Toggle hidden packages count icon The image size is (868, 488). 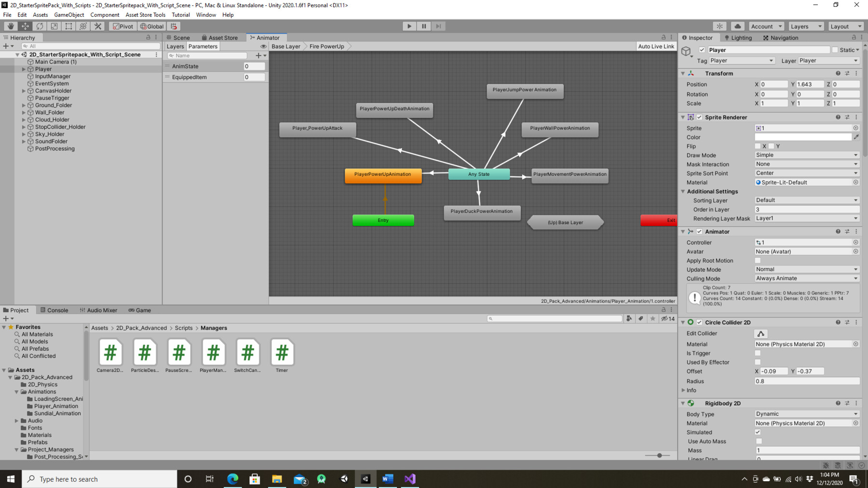668,318
